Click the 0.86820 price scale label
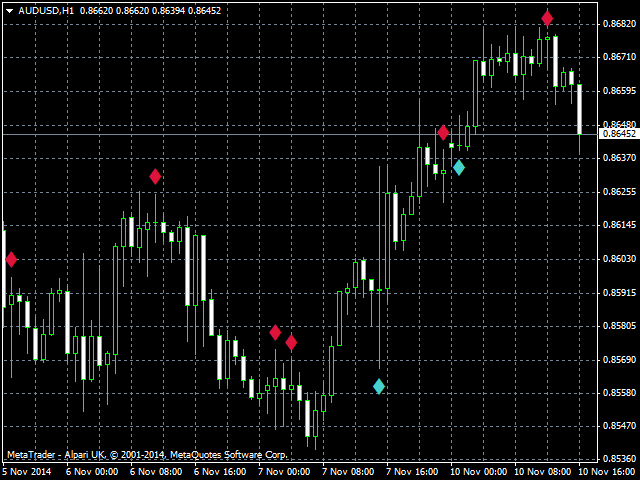 coord(619,24)
